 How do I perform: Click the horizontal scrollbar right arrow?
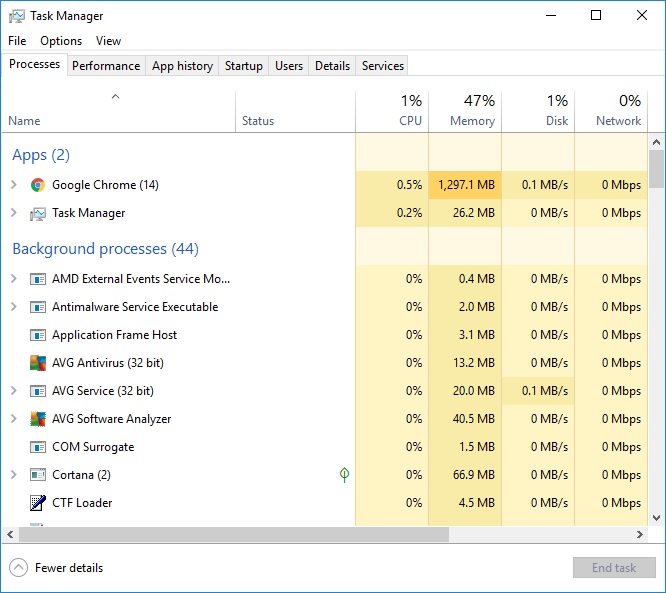(641, 535)
